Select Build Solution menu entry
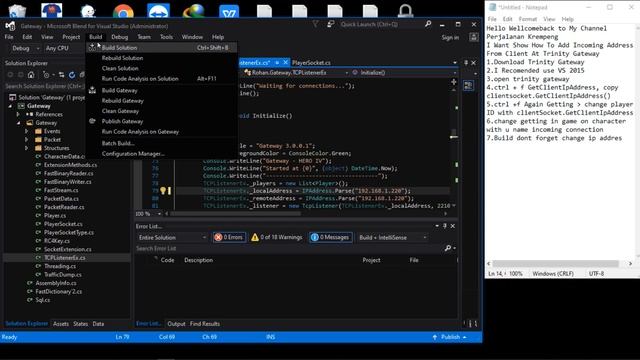Viewport: 640px width, 360px height. coord(162,48)
